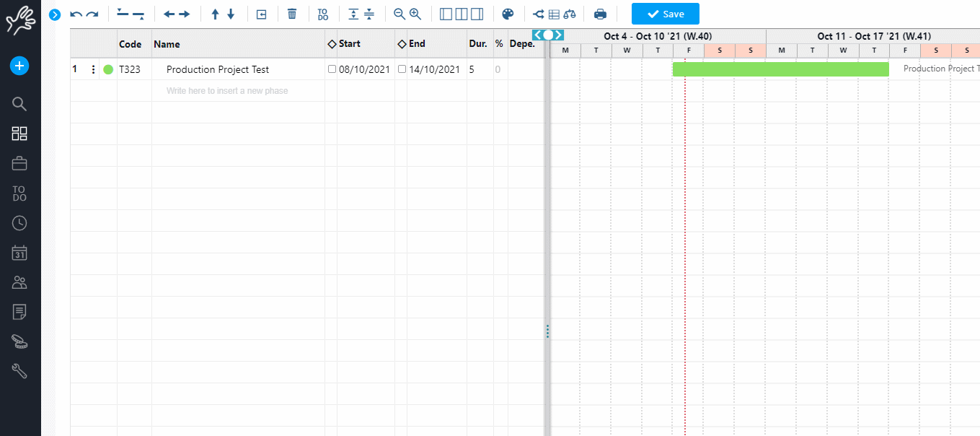The image size is (980, 436).
Task: Open the color palette picker
Action: (508, 13)
